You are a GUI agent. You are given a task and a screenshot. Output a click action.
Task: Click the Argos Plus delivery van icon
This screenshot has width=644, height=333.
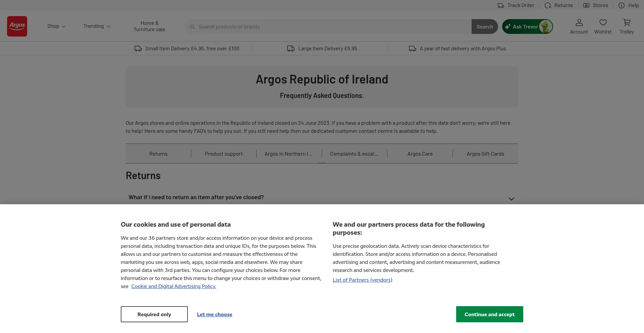point(413,49)
